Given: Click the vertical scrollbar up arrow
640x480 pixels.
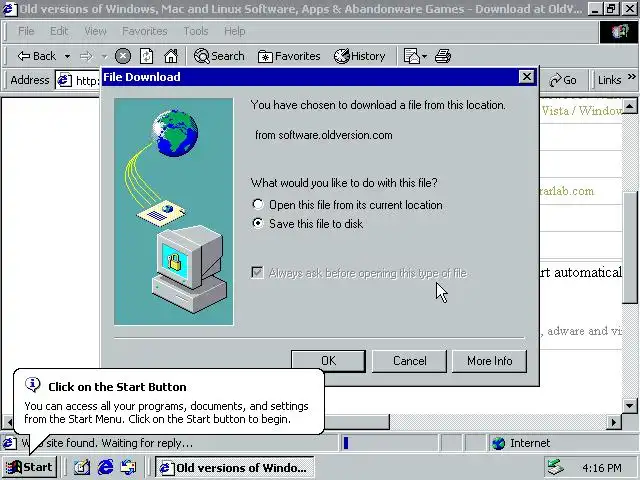Looking at the screenshot, I should (630, 107).
